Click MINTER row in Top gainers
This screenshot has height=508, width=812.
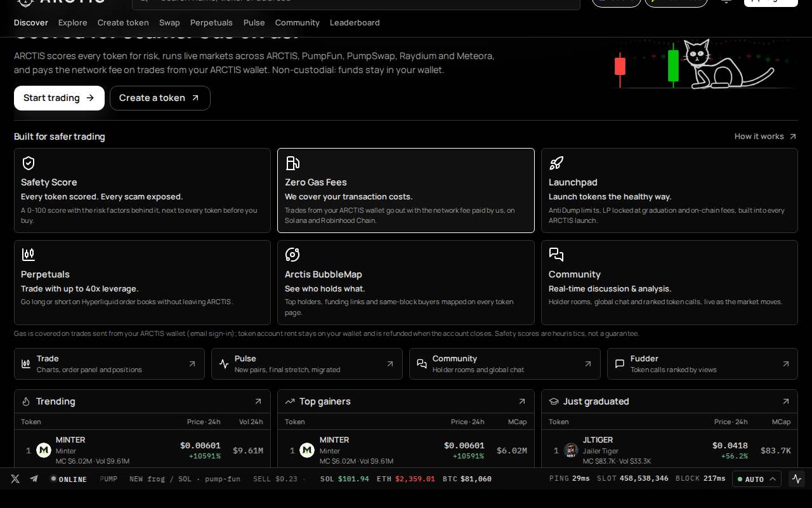pos(406,450)
